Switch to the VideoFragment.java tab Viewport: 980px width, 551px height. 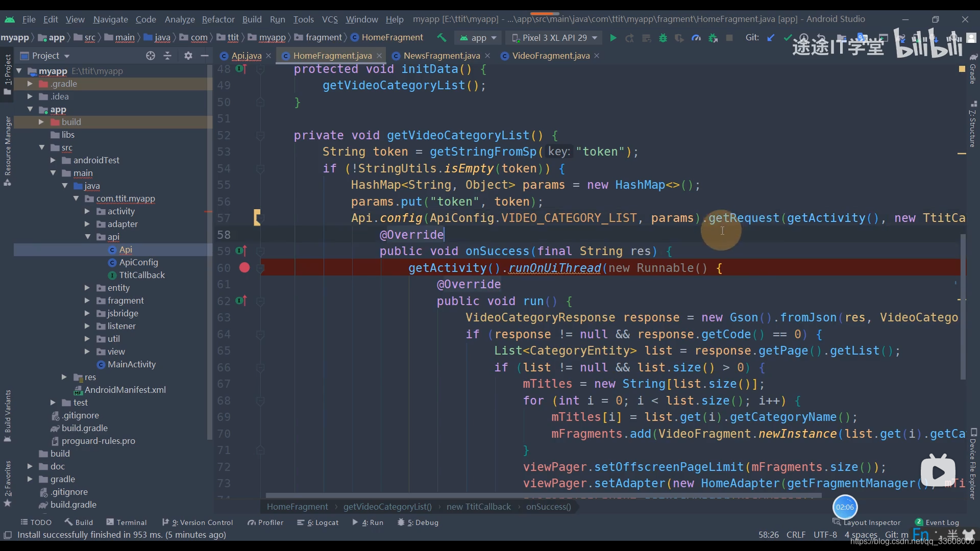pyautogui.click(x=551, y=56)
